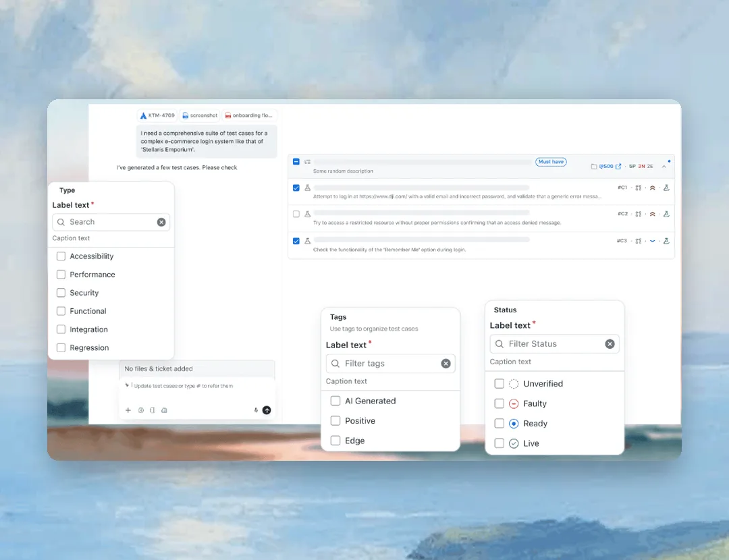Click the linked-nodes icon on #C1 row
This screenshot has width=729, height=560.
(x=639, y=188)
